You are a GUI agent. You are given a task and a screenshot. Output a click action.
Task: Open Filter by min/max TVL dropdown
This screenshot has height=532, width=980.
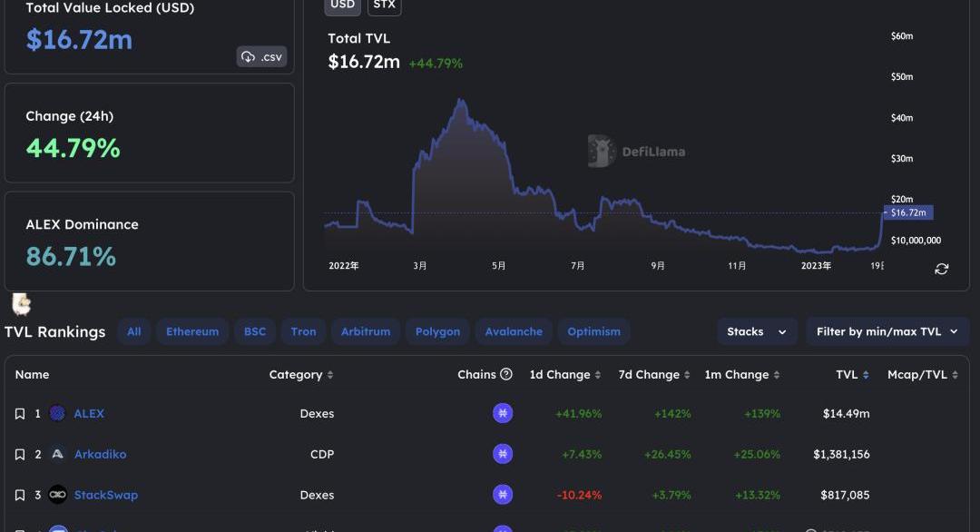coord(887,331)
